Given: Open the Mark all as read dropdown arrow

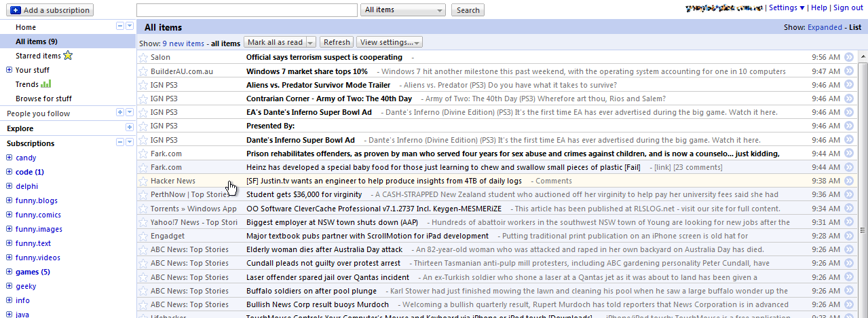Looking at the screenshot, I should 310,42.
